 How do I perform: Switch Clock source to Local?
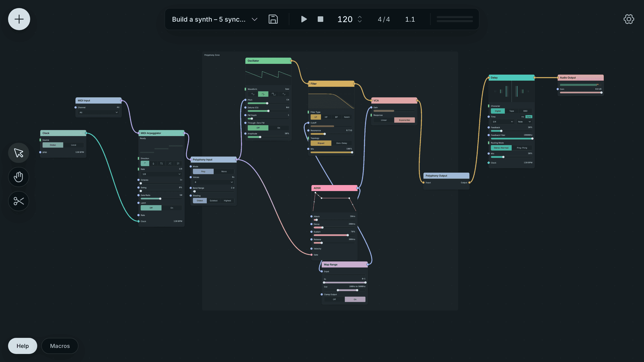tap(73, 145)
